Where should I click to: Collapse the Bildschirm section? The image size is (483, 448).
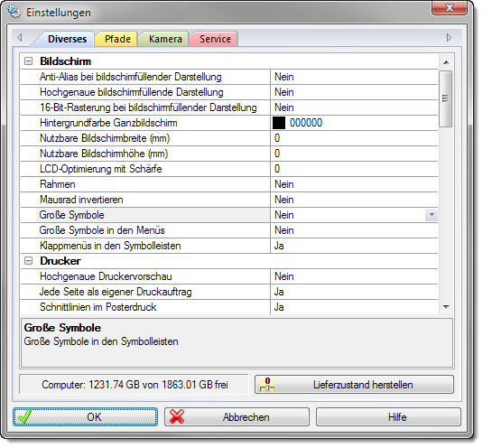tap(28, 61)
